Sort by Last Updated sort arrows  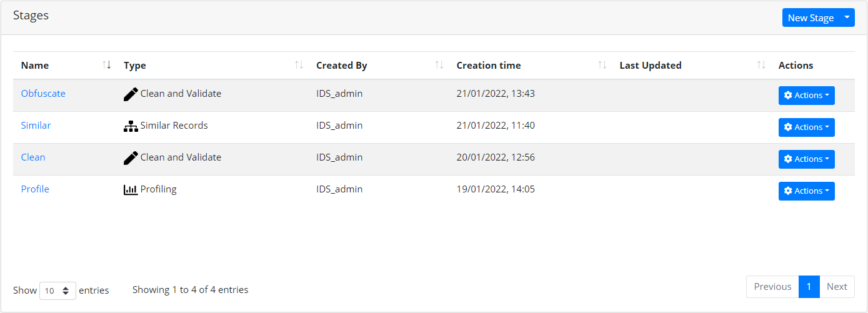(761, 65)
